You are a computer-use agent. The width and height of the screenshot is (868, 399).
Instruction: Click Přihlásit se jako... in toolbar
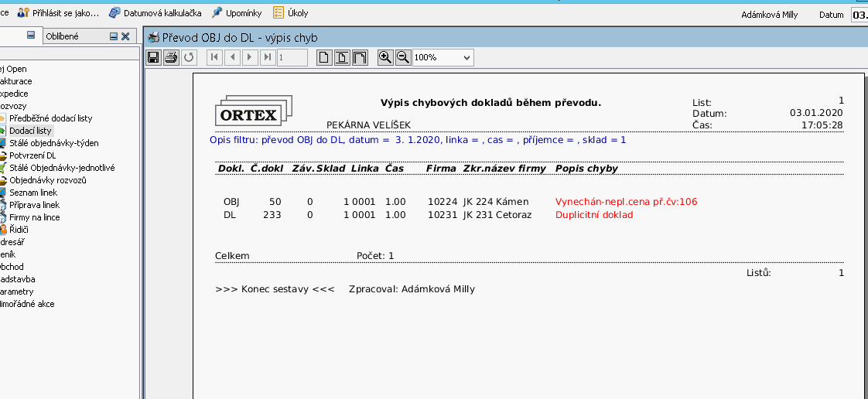(59, 13)
